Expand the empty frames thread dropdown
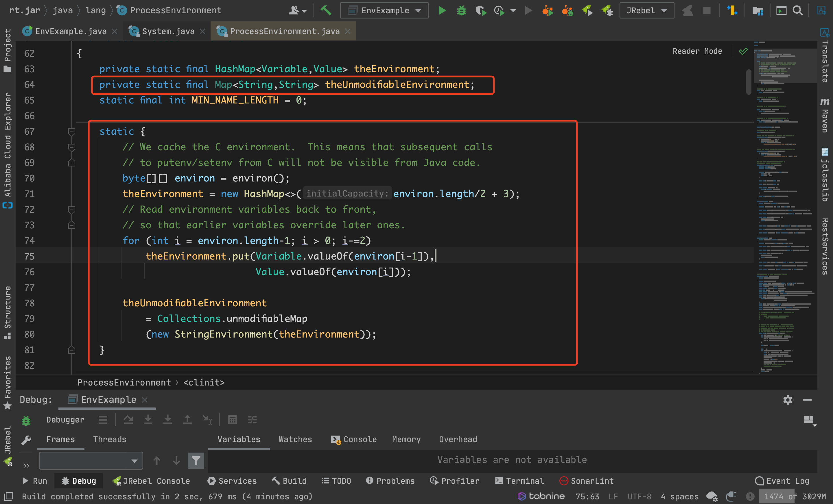Viewport: 833px width, 504px height. click(x=91, y=460)
